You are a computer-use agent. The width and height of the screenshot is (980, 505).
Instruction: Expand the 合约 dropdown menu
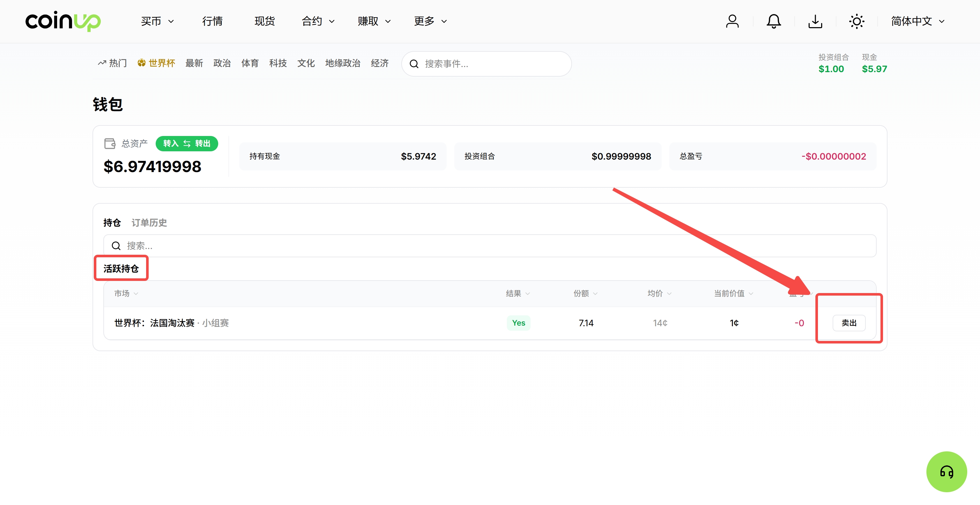pos(318,21)
